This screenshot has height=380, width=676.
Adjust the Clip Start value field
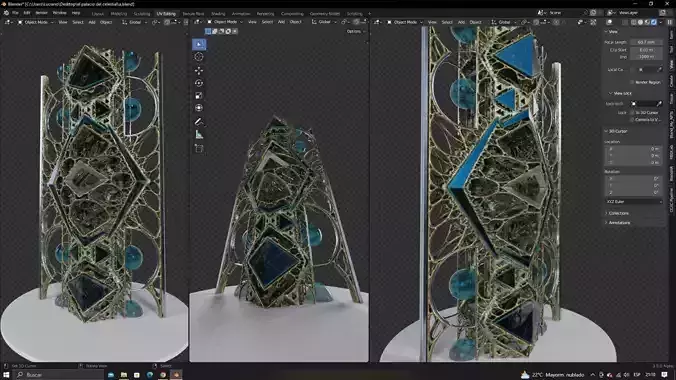pos(646,50)
